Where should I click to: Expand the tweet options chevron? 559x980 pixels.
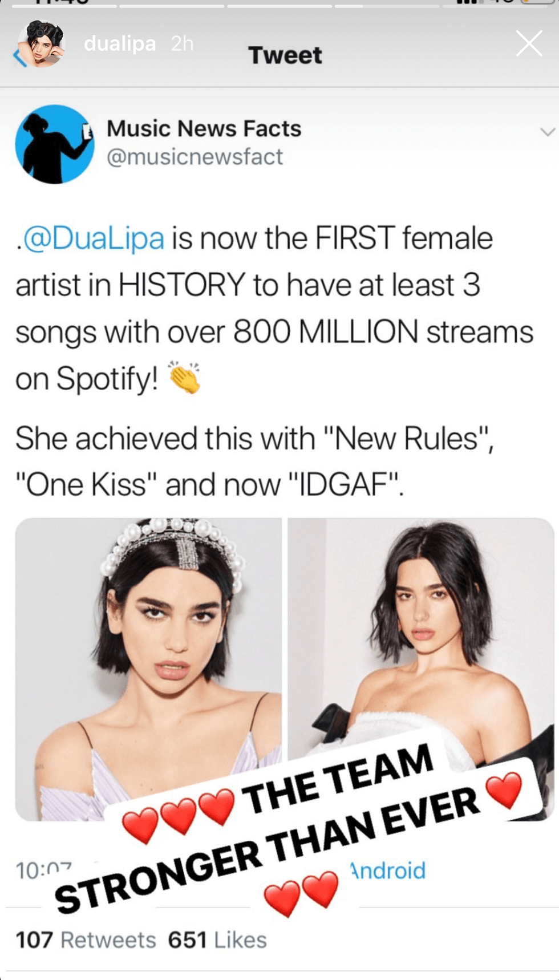tap(547, 132)
